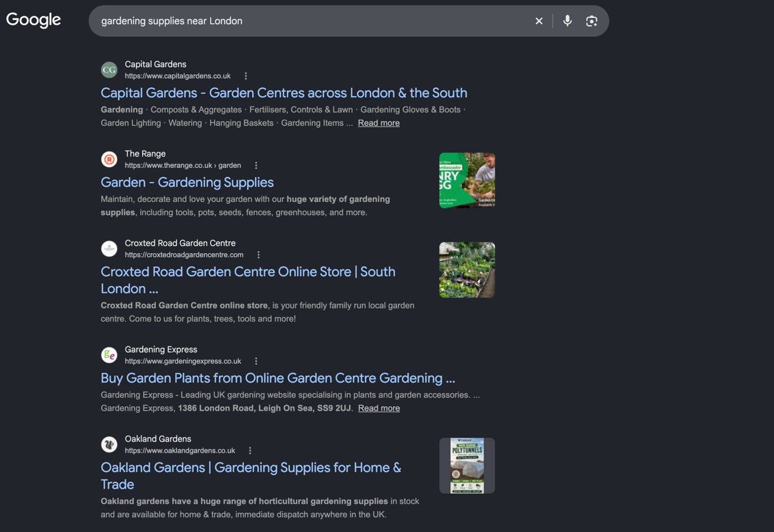Click the capitalgardens.co.uk URL
Screen dimensions: 774x532
[178, 76]
